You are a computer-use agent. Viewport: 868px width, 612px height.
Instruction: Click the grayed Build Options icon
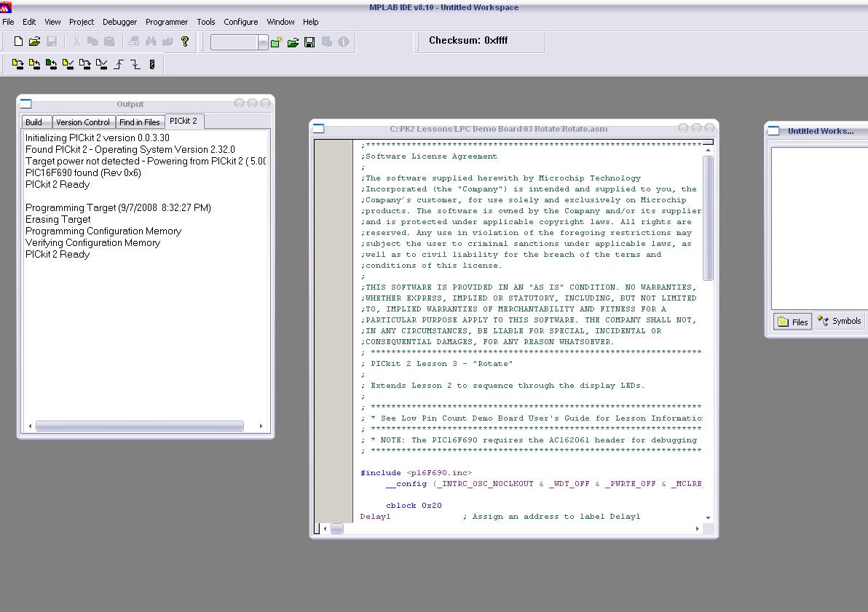click(327, 42)
